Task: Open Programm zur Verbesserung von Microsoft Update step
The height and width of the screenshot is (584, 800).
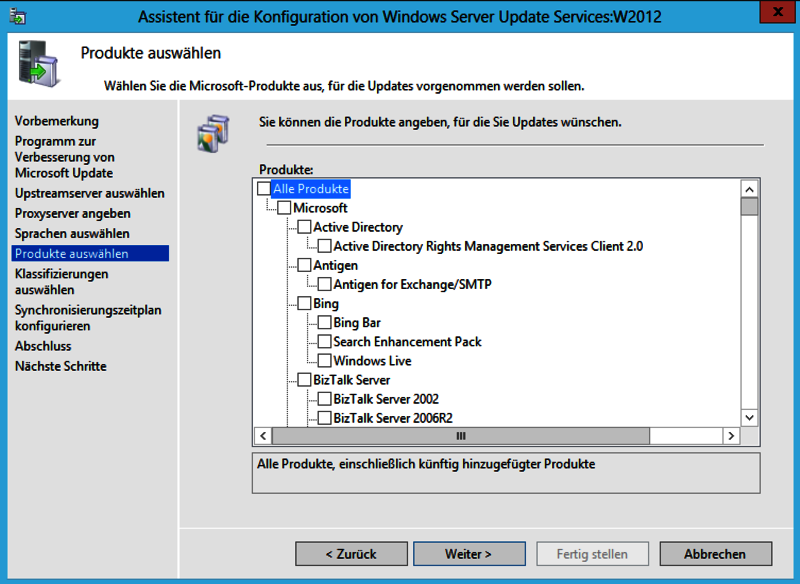Action: coord(65,157)
